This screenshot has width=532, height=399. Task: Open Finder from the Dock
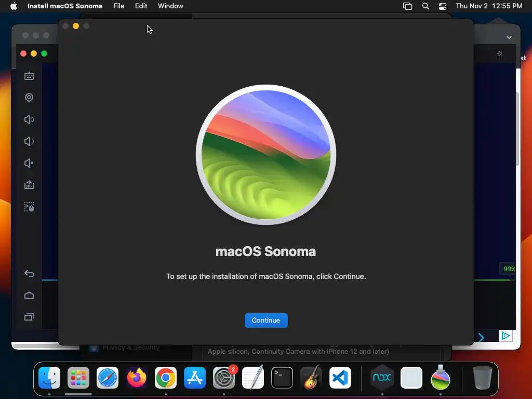[x=49, y=378]
